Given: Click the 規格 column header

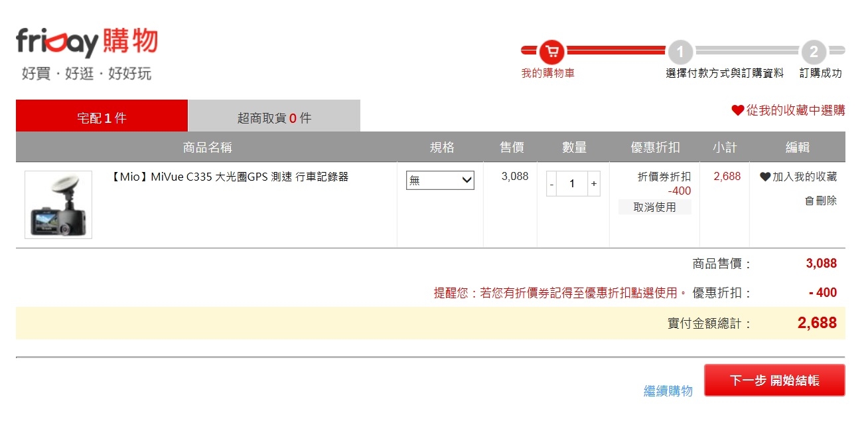Looking at the screenshot, I should (x=442, y=147).
